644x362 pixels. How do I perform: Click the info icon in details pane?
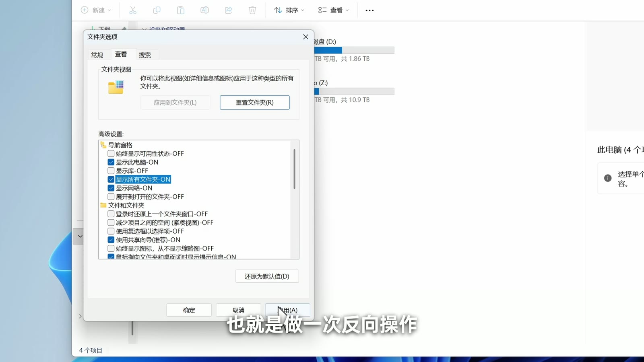(608, 178)
